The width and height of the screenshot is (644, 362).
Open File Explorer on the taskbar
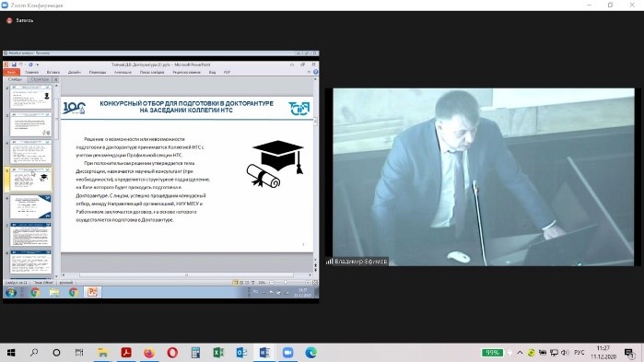102,353
